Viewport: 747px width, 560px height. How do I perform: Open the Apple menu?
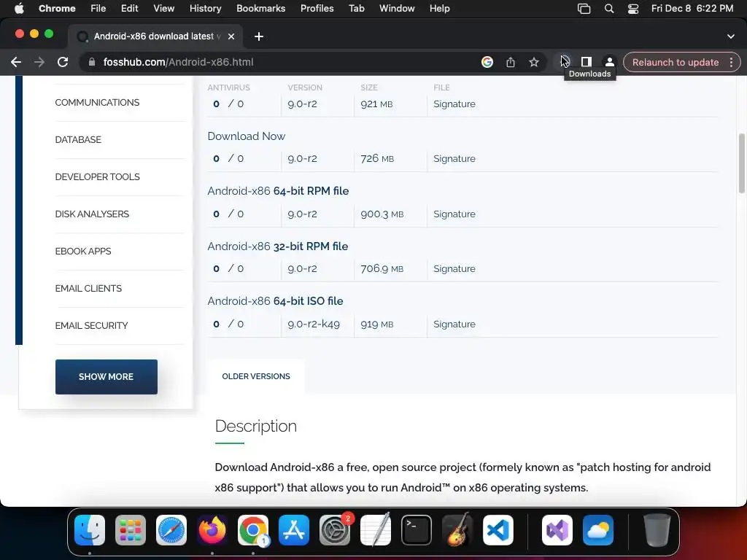pos(19,8)
